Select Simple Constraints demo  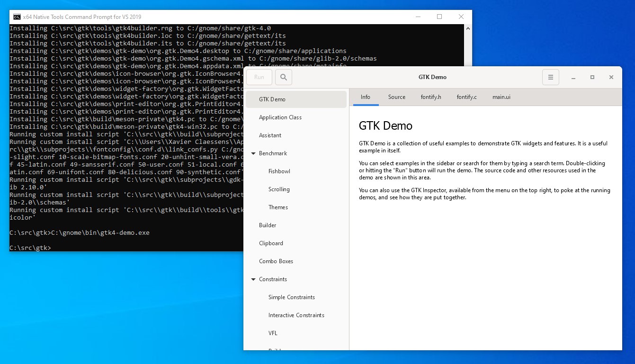point(296,297)
